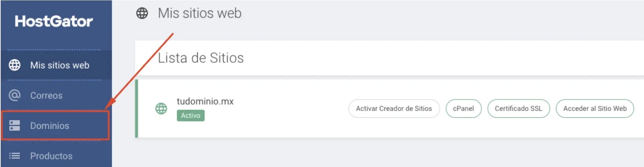Go to the Dominios section
Screen dimensions: 644x167
click(x=56, y=125)
